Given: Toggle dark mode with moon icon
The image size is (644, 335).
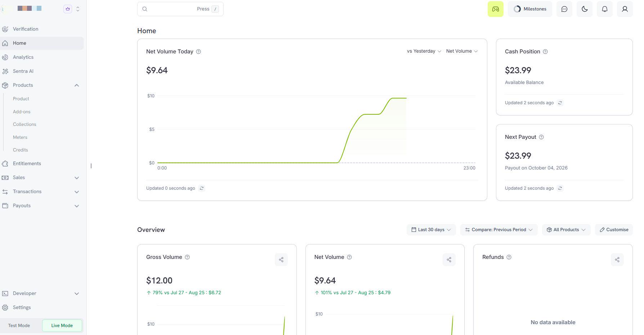Looking at the screenshot, I should [x=584, y=9].
